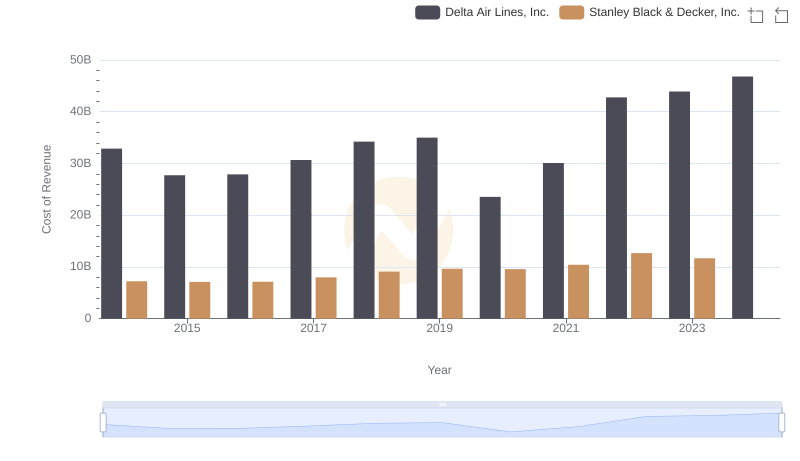Toggle Stanley Black & Decker legend series
Screen dimensions: 800x461
[649, 12]
